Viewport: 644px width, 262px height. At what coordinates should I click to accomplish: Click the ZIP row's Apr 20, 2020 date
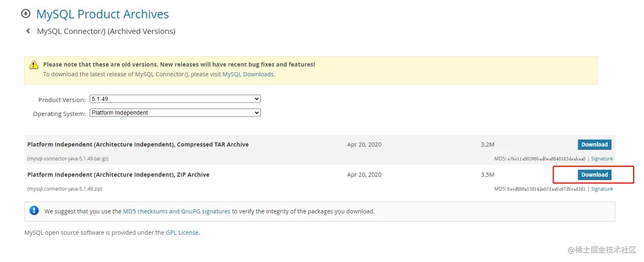[364, 175]
